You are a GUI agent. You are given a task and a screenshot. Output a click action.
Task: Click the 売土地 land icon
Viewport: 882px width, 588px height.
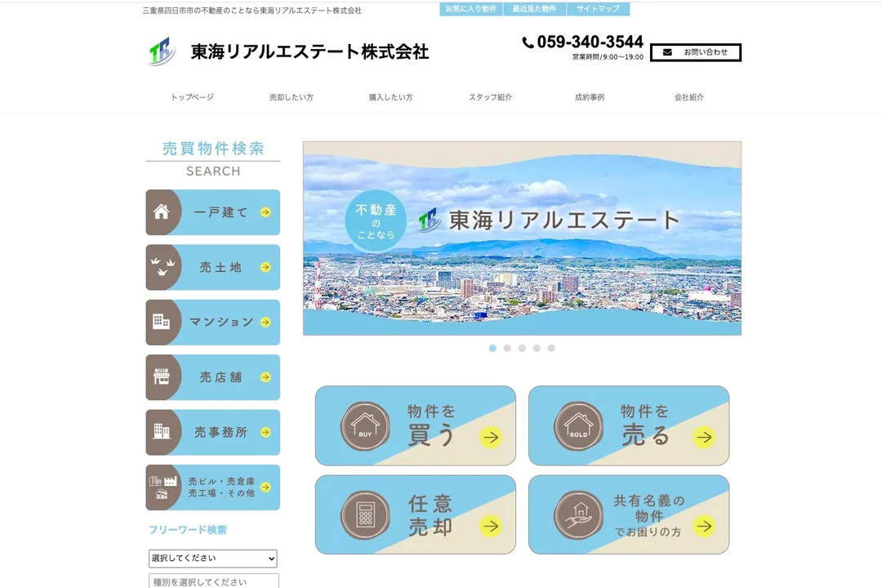click(x=162, y=267)
